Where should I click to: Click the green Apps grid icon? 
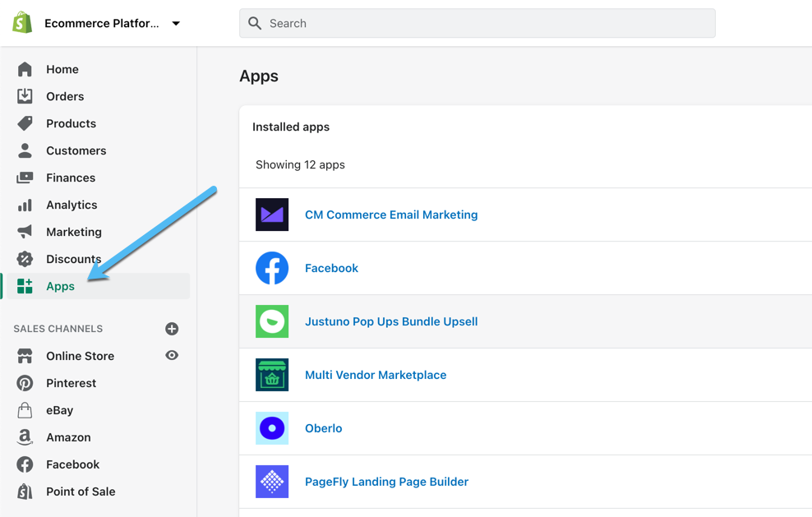click(25, 286)
